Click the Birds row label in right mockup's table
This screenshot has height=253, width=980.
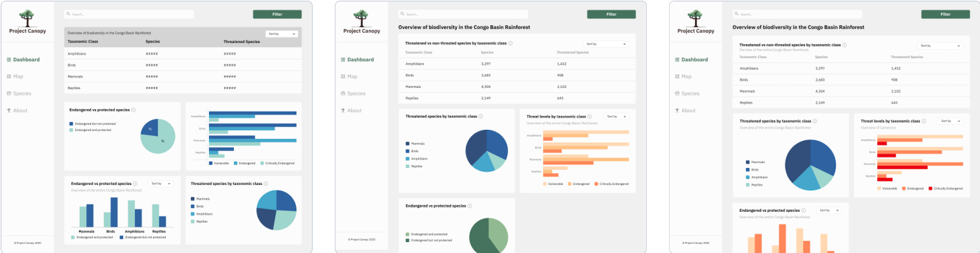[x=744, y=80]
